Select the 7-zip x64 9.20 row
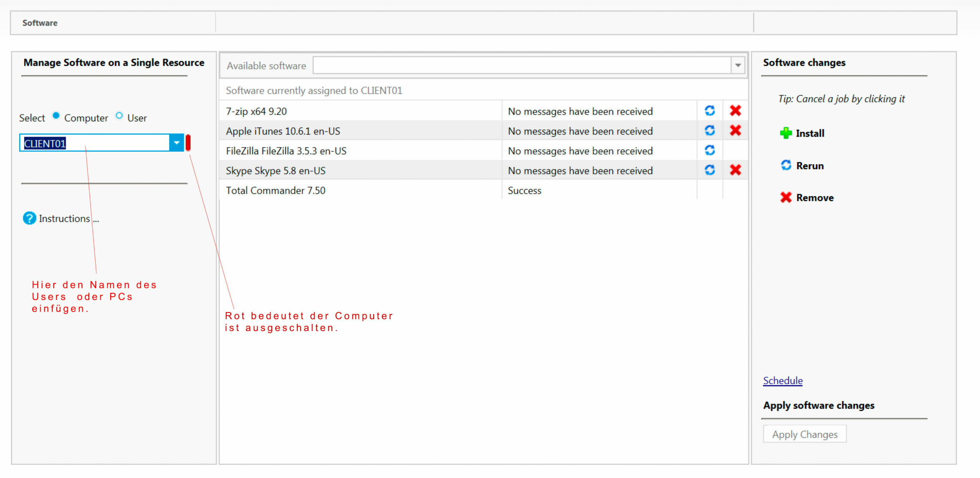This screenshot has width=980, height=478. click(x=483, y=111)
